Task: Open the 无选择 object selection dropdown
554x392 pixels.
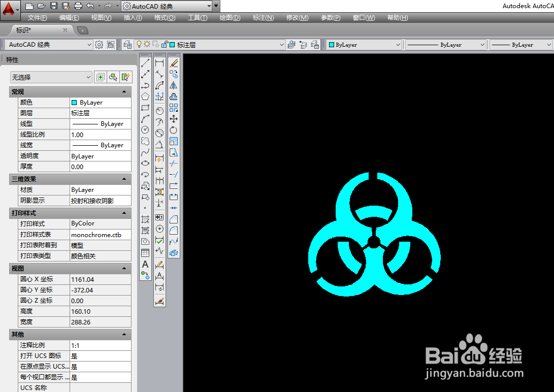Action: pyautogui.click(x=51, y=77)
